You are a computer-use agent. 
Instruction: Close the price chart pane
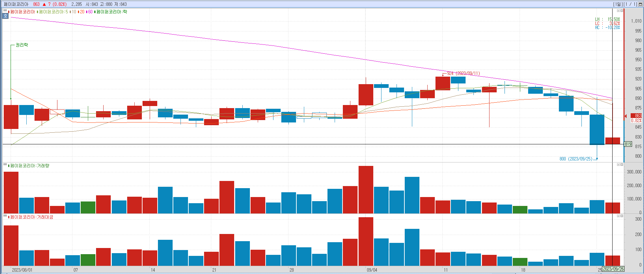click(622, 11)
